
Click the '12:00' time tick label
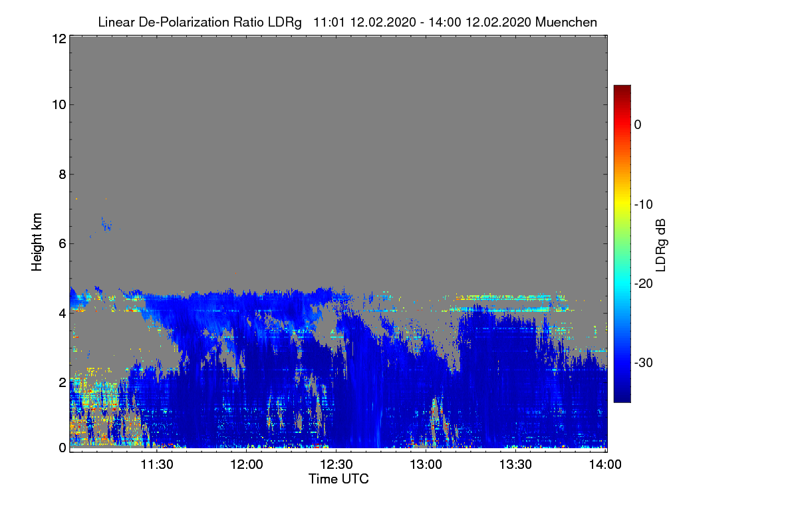click(x=246, y=465)
